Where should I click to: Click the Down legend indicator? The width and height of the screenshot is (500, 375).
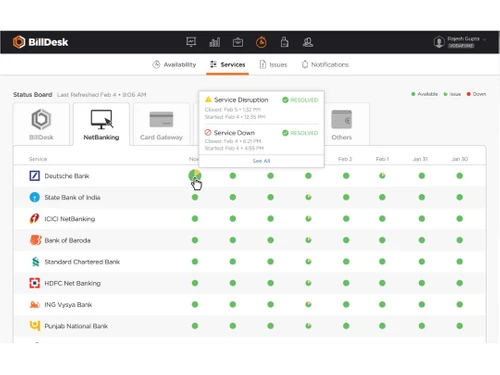click(x=476, y=94)
